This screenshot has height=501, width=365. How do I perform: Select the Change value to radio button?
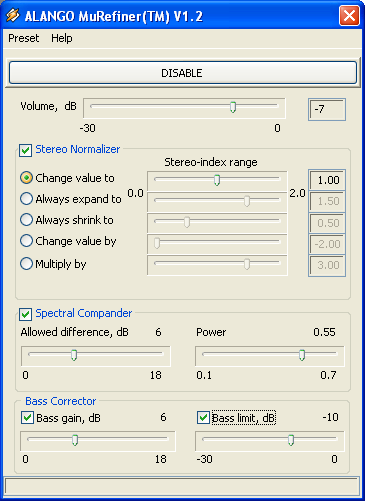point(26,178)
